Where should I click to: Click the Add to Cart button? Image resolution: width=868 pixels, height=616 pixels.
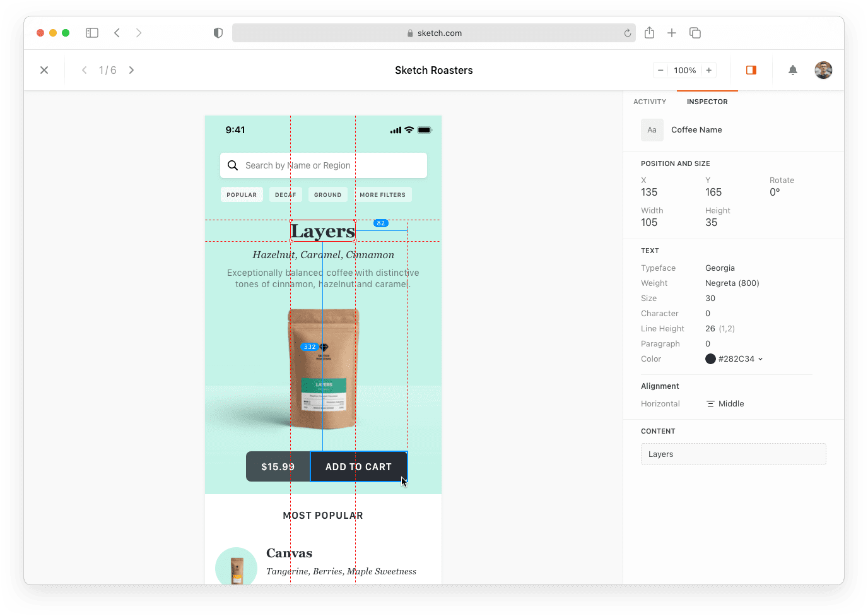pos(358,467)
